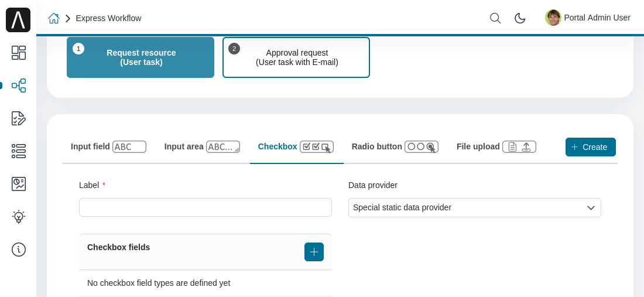Click the Data provider caption

tap(373, 185)
